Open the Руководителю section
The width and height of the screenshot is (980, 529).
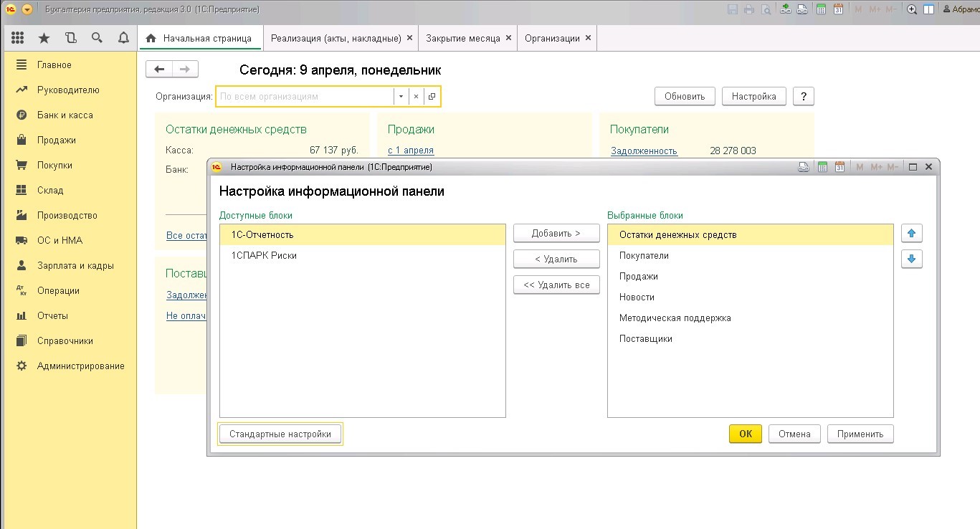[70, 90]
